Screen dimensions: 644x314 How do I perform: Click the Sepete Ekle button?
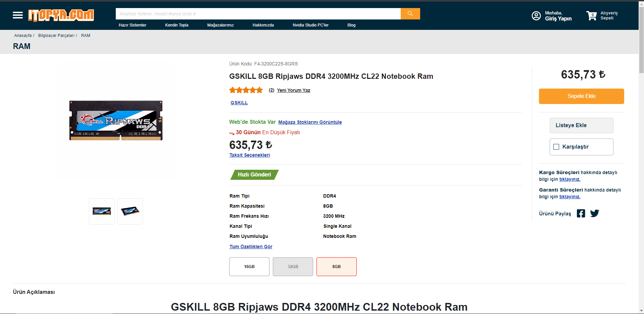pyautogui.click(x=582, y=96)
